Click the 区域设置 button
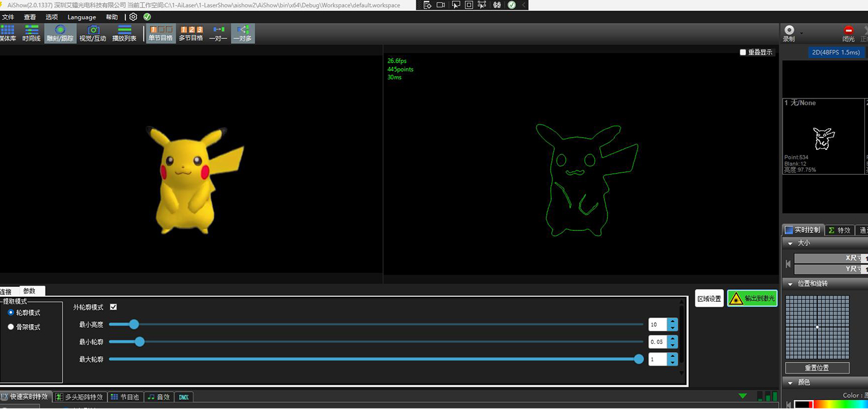Screen dimensions: 868x409 click(709, 299)
